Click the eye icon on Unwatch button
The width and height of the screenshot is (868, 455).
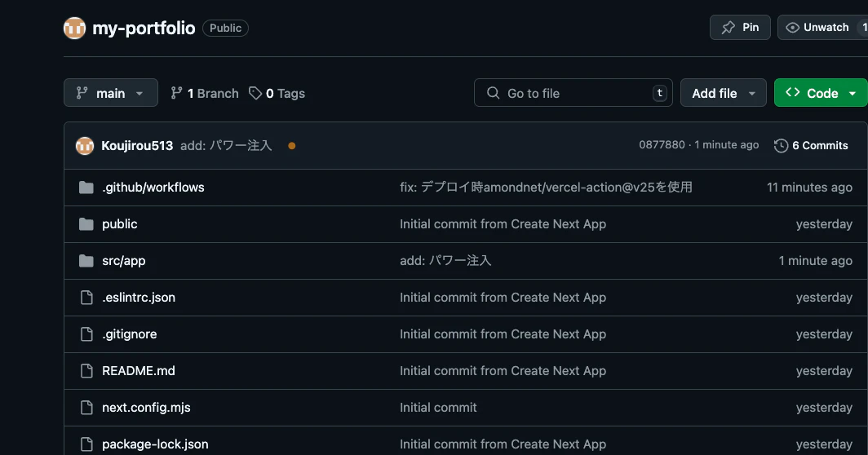tap(793, 28)
